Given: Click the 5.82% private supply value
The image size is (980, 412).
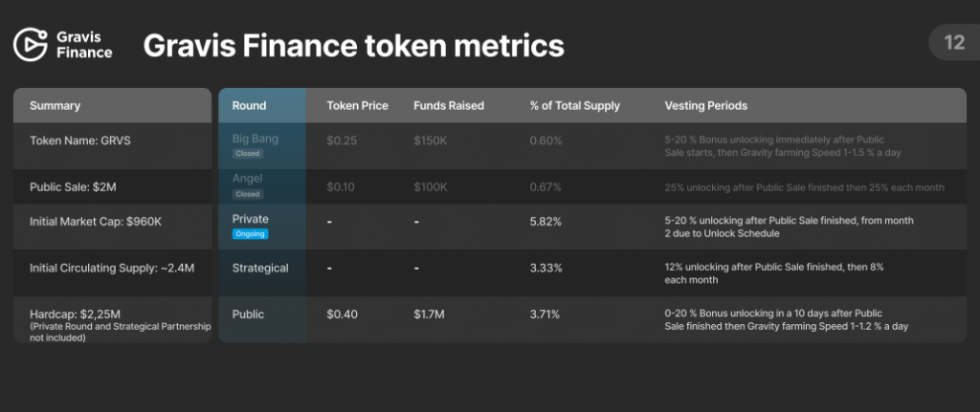Looking at the screenshot, I should [x=545, y=221].
